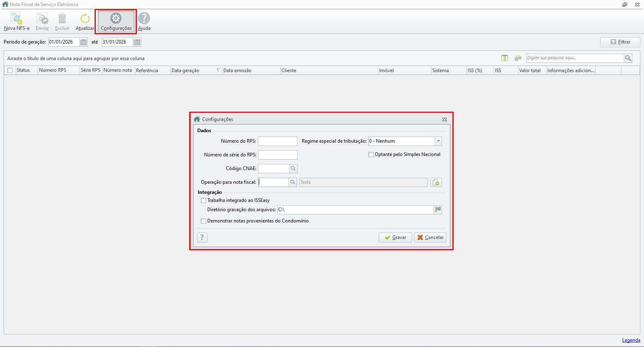Browse folder for Diretório gravação dos arquivos
This screenshot has height=347, width=644.
point(438,210)
